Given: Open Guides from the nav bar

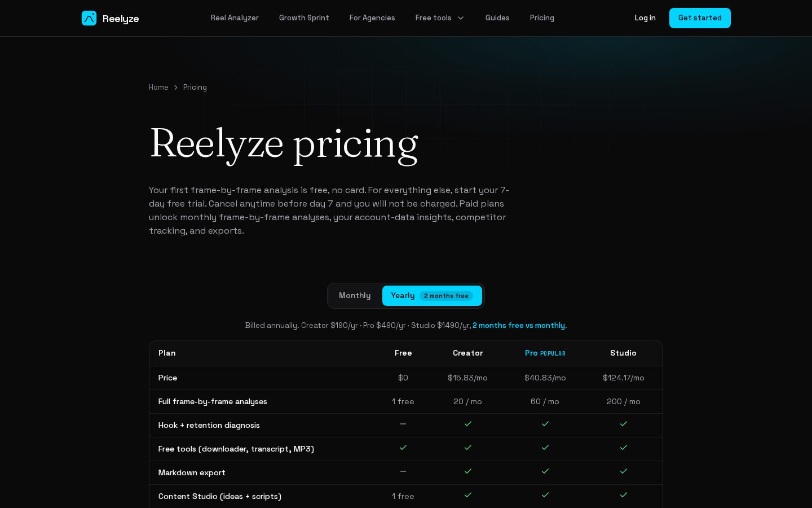Looking at the screenshot, I should tap(497, 18).
